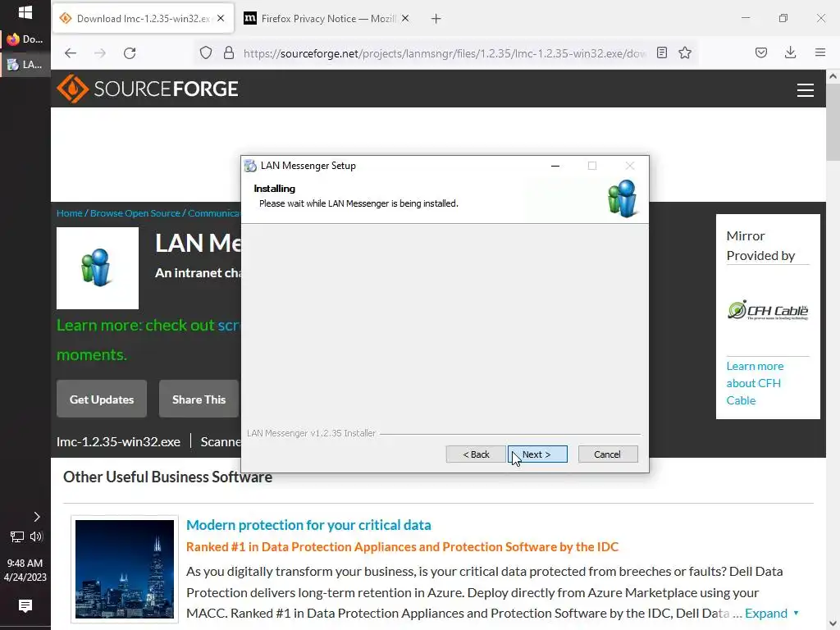The height and width of the screenshot is (630, 840).
Task: Click the Chicago skyline ad thumbnail
Action: click(x=125, y=569)
